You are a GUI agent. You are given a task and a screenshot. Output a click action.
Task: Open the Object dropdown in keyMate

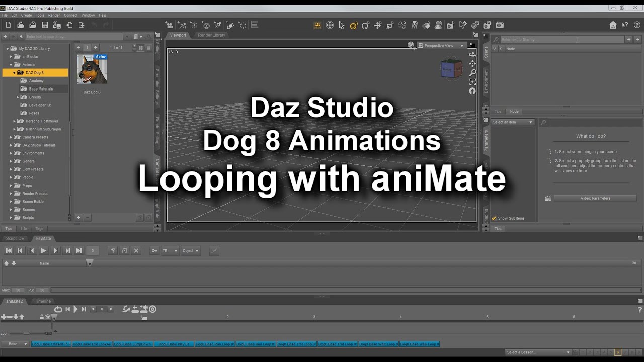click(191, 251)
